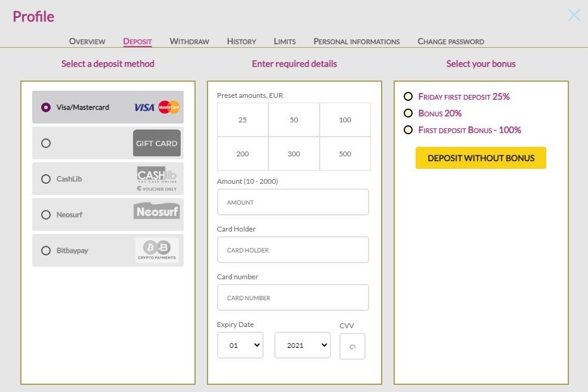Switch to the Withdraw tab

point(189,41)
